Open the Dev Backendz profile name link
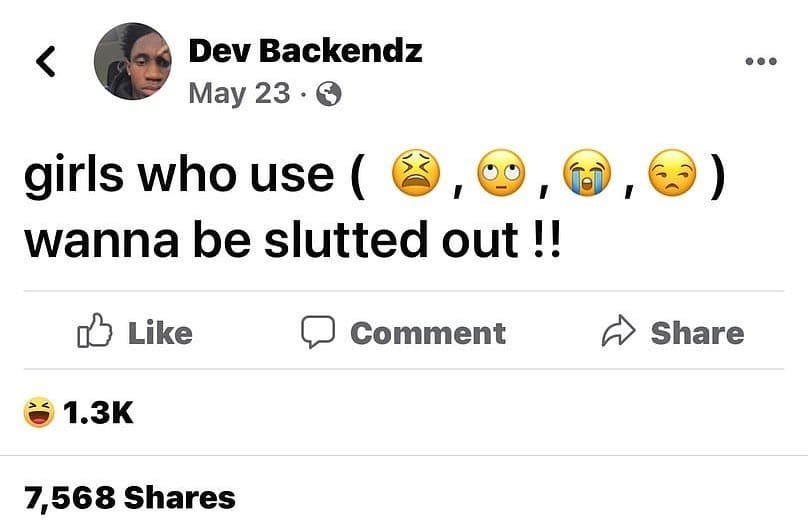808x524 pixels. tap(305, 50)
